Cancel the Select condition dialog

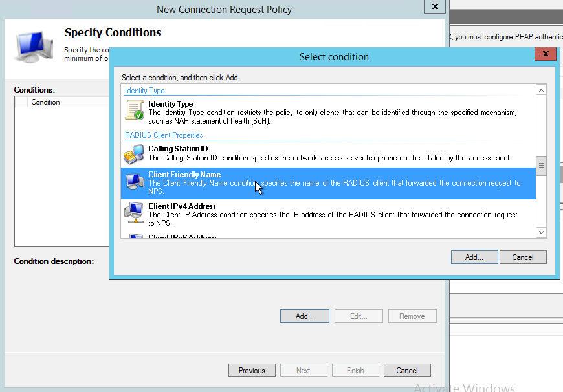(x=523, y=257)
